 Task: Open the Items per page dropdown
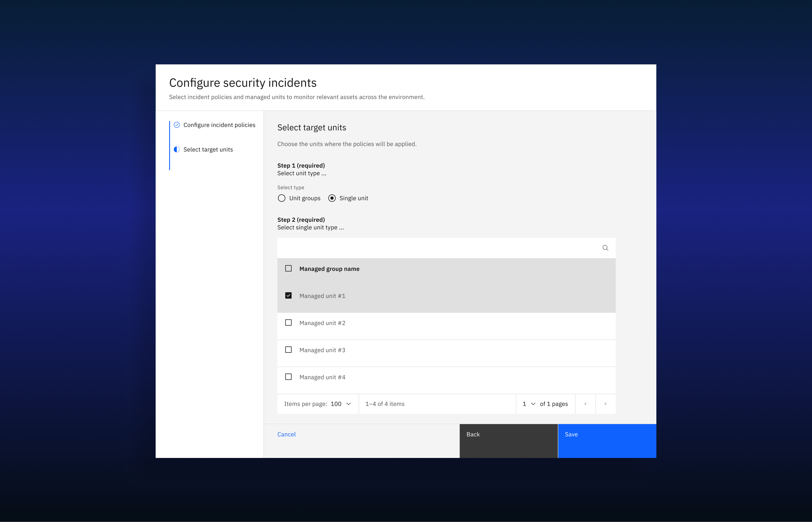341,404
